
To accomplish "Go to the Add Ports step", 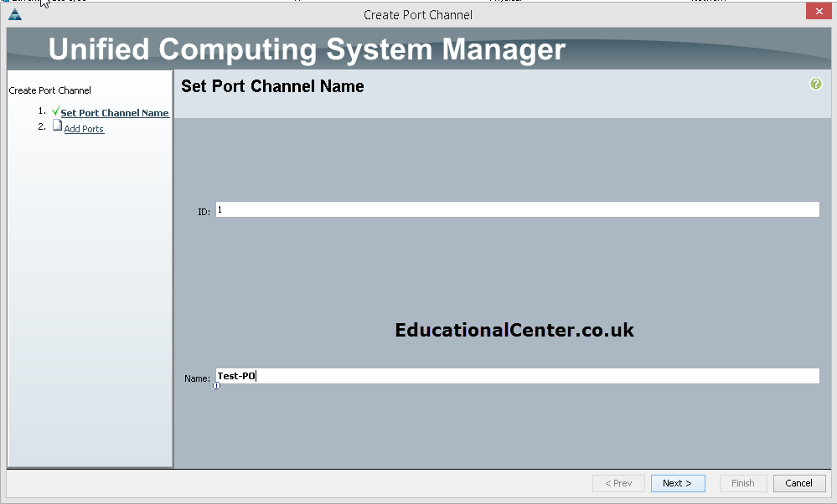I will [84, 129].
